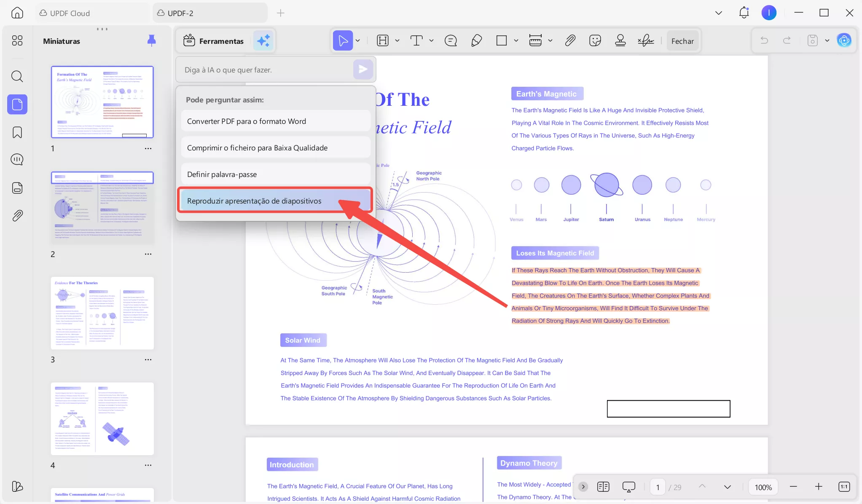This screenshot has width=862, height=504.
Task: Toggle the pin on Miniaturas panel
Action: pyautogui.click(x=151, y=40)
